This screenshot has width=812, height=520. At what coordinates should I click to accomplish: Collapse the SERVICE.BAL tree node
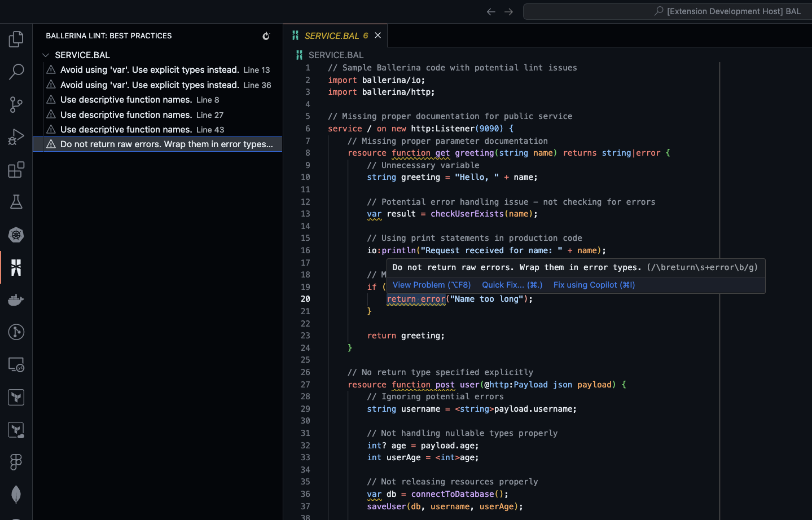point(46,55)
